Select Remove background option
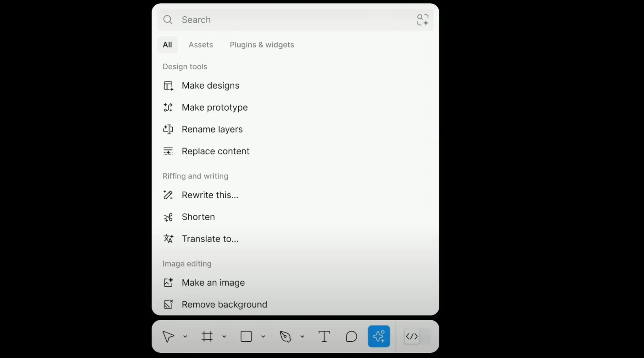 224,304
